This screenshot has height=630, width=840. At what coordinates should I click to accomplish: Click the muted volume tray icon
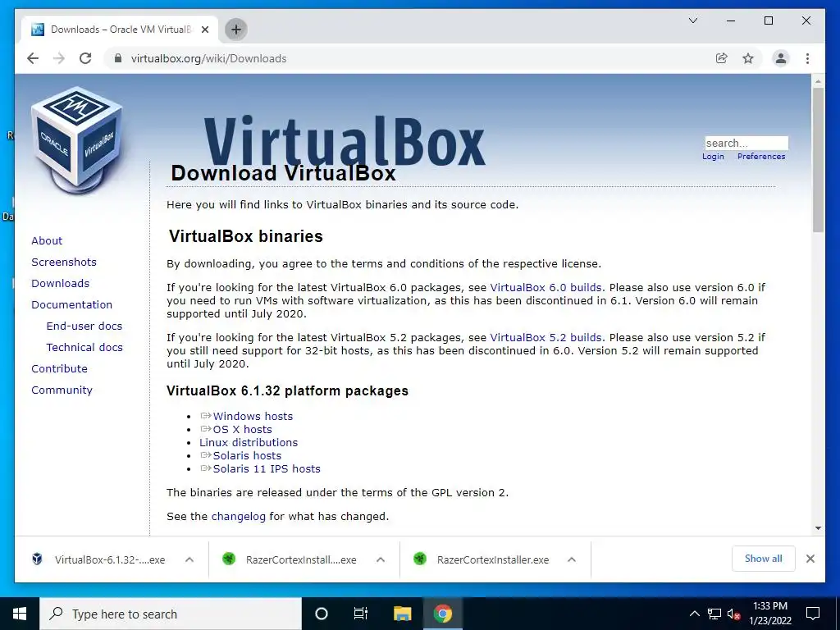coord(734,614)
